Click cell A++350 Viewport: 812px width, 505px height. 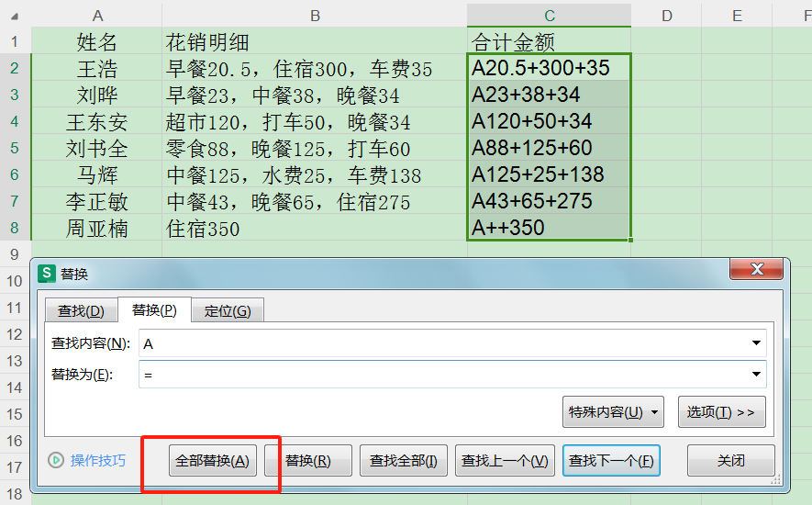(x=549, y=228)
